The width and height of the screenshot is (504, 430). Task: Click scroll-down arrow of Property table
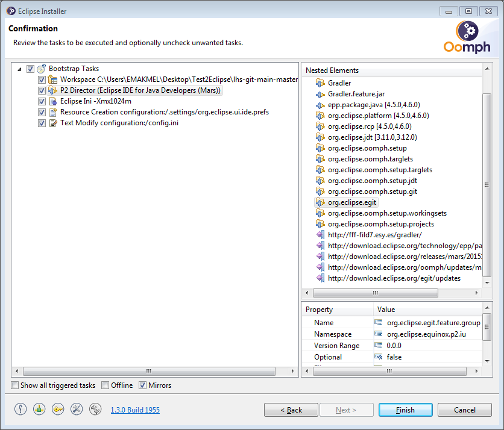coord(487,361)
